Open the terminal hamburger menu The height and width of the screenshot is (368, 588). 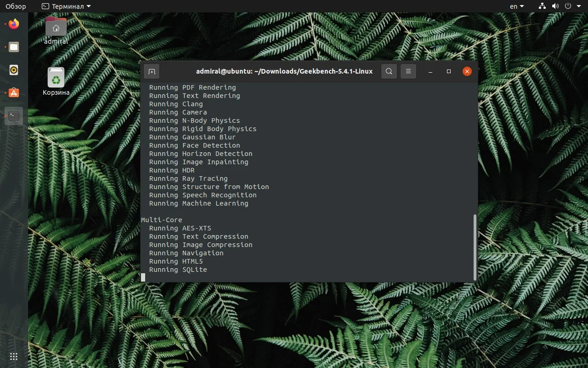click(x=408, y=71)
